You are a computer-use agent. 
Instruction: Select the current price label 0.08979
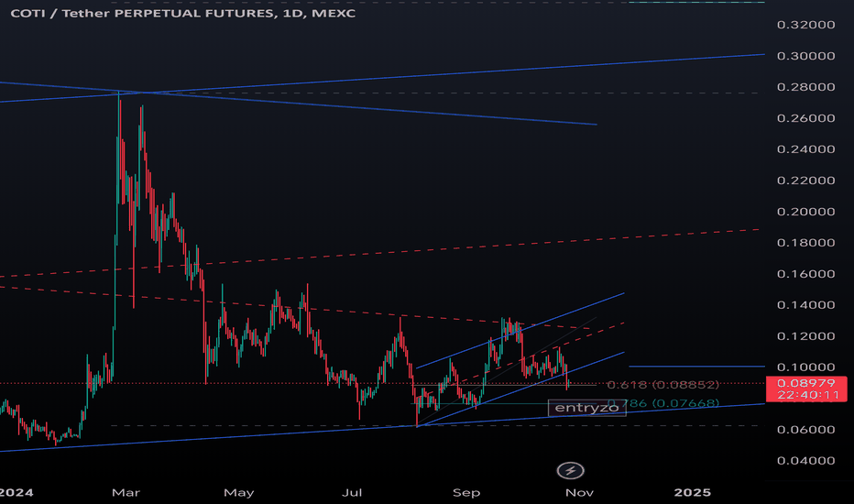point(806,383)
